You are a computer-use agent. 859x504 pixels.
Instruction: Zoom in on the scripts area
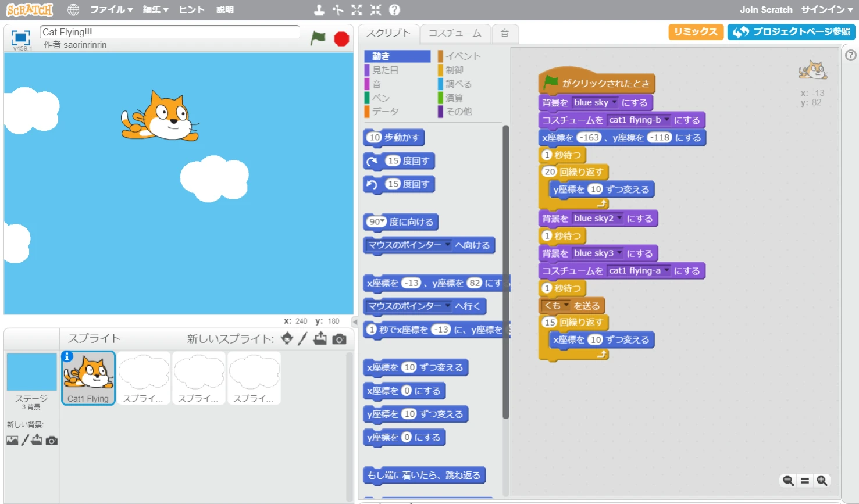822,480
